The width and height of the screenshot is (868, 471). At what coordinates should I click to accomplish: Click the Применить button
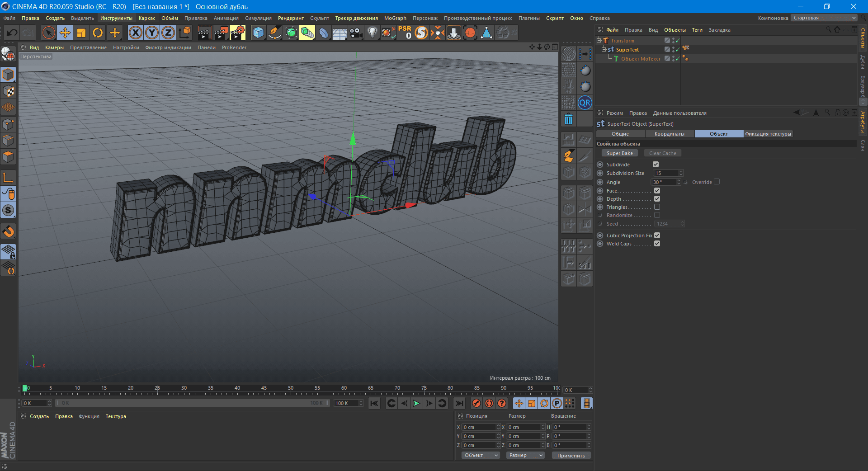click(571, 456)
